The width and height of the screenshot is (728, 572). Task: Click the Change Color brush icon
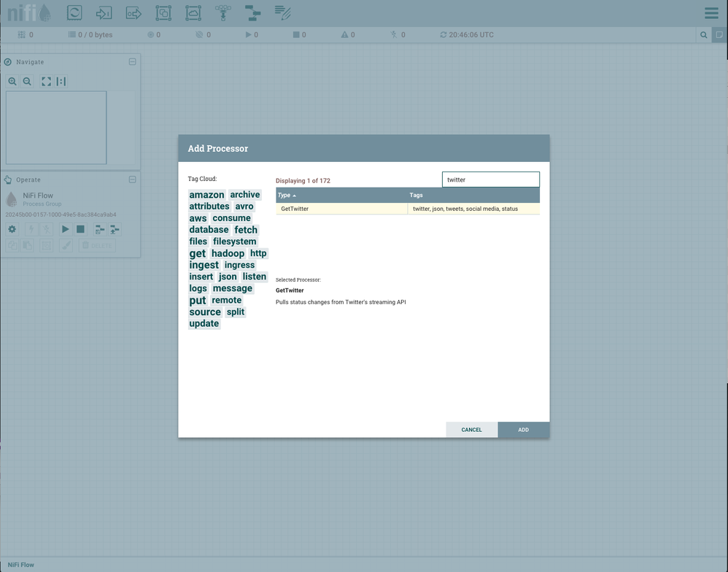pos(66,246)
